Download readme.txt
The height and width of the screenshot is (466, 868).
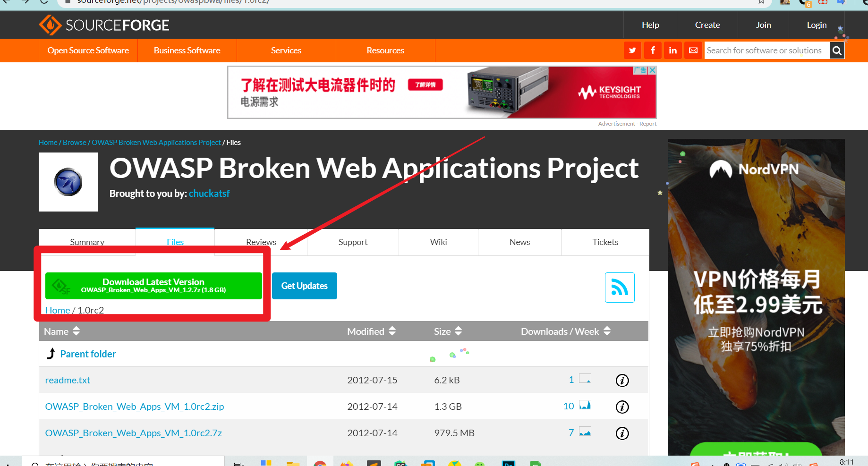click(x=68, y=380)
